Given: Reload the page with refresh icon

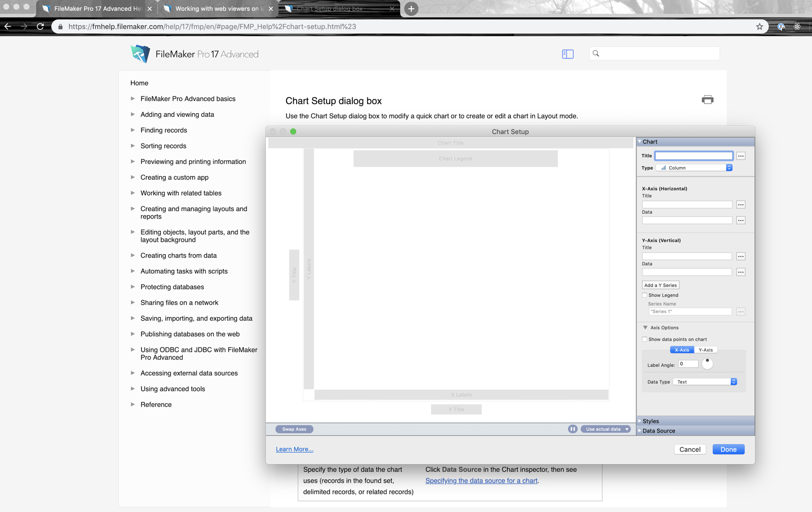Looking at the screenshot, I should (40, 26).
